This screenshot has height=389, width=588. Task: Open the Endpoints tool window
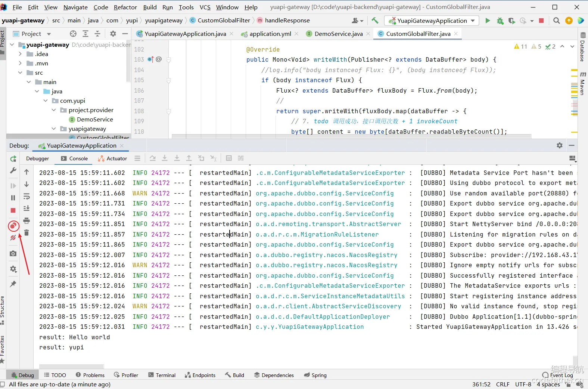point(200,375)
